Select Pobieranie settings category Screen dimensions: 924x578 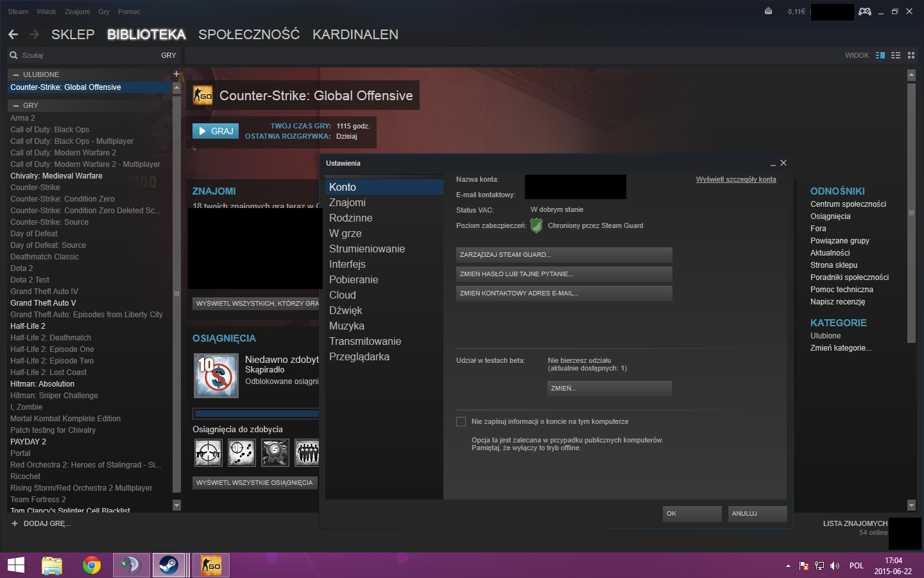pos(384,279)
